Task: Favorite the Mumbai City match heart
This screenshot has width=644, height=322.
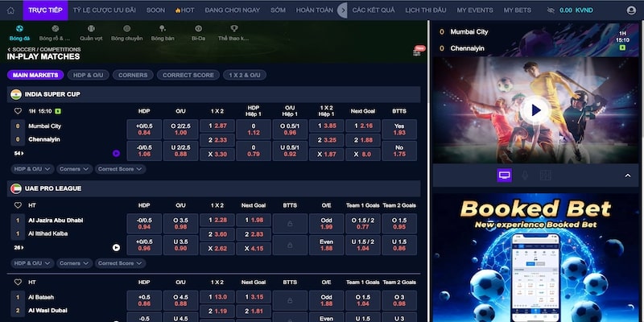Action: pos(18,110)
